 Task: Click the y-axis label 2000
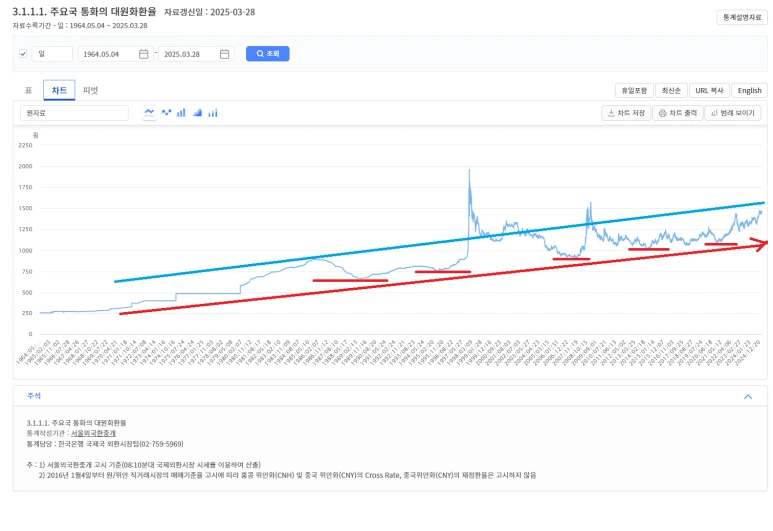click(25, 167)
